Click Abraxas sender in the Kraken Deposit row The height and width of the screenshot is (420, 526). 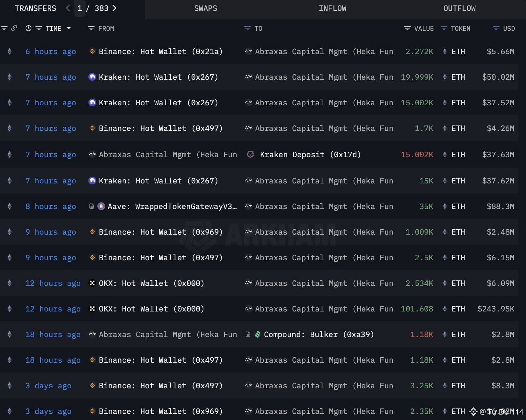click(x=168, y=155)
